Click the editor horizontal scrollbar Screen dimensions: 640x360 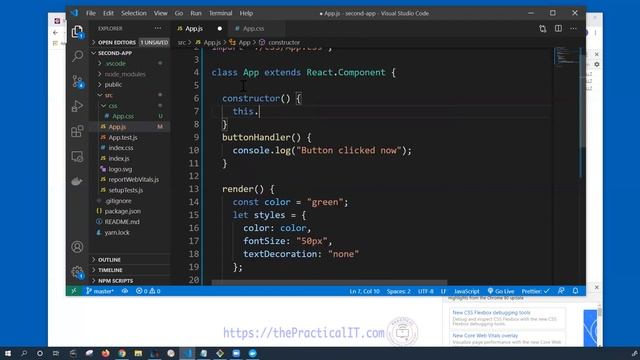point(329,282)
